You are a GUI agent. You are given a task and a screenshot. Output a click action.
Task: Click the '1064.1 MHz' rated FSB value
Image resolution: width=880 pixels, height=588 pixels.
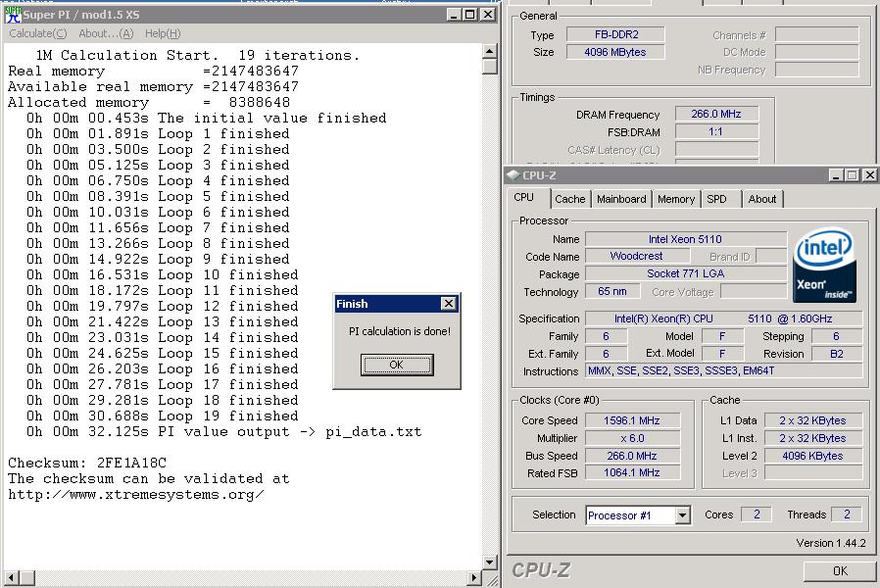[x=632, y=473]
